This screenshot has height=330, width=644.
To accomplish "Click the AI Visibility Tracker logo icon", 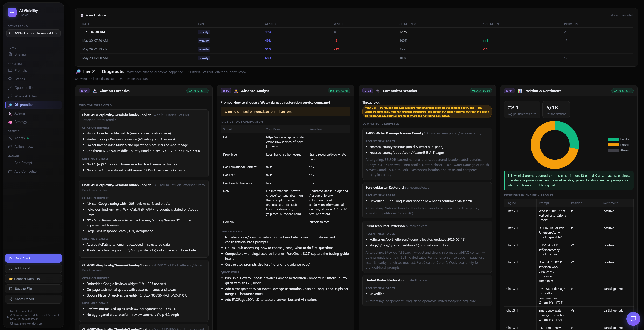I will pyautogui.click(x=12, y=12).
